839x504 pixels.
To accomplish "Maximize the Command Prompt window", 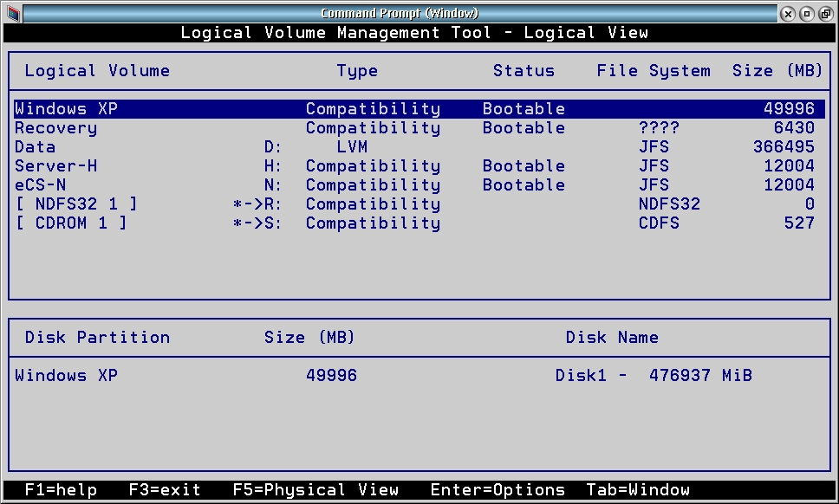I will click(826, 14).
